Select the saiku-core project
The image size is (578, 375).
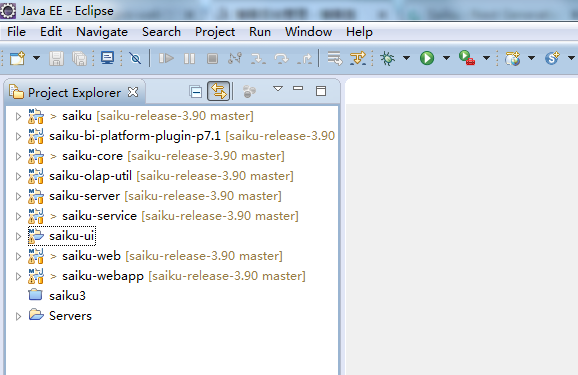click(92, 156)
